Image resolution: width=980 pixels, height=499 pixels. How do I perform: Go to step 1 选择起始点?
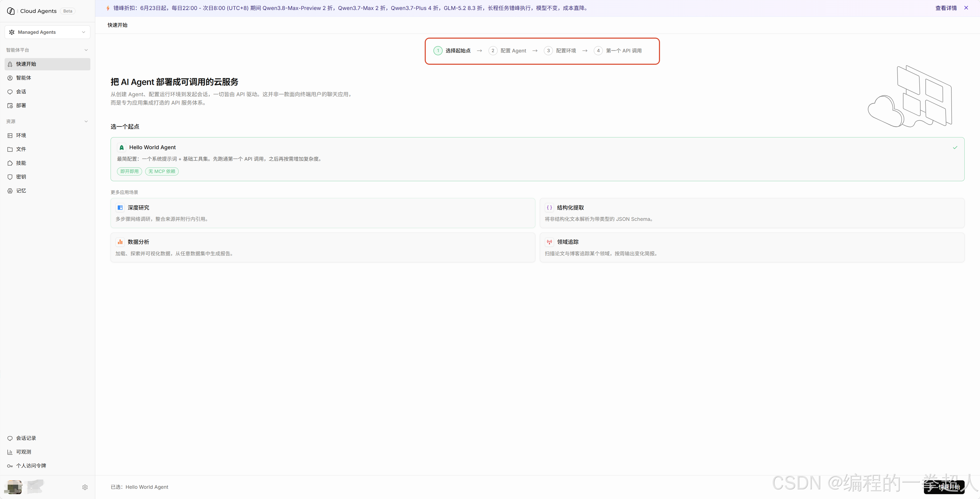(452, 51)
